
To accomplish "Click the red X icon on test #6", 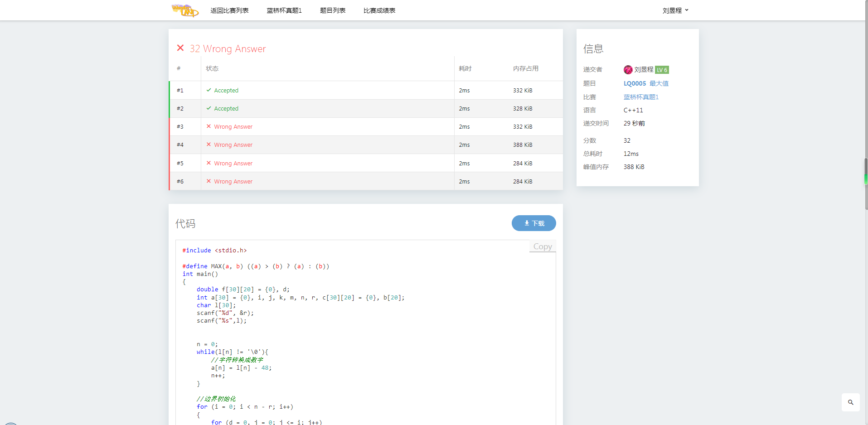I will pyautogui.click(x=209, y=181).
